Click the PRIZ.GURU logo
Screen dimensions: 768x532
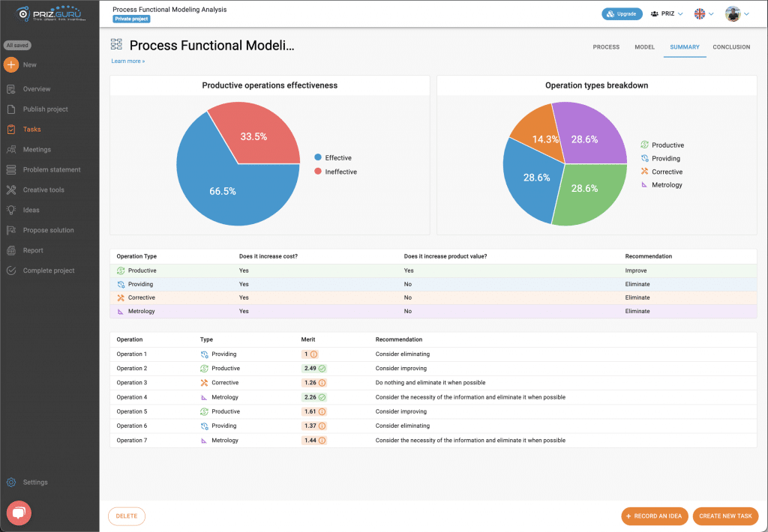50,13
